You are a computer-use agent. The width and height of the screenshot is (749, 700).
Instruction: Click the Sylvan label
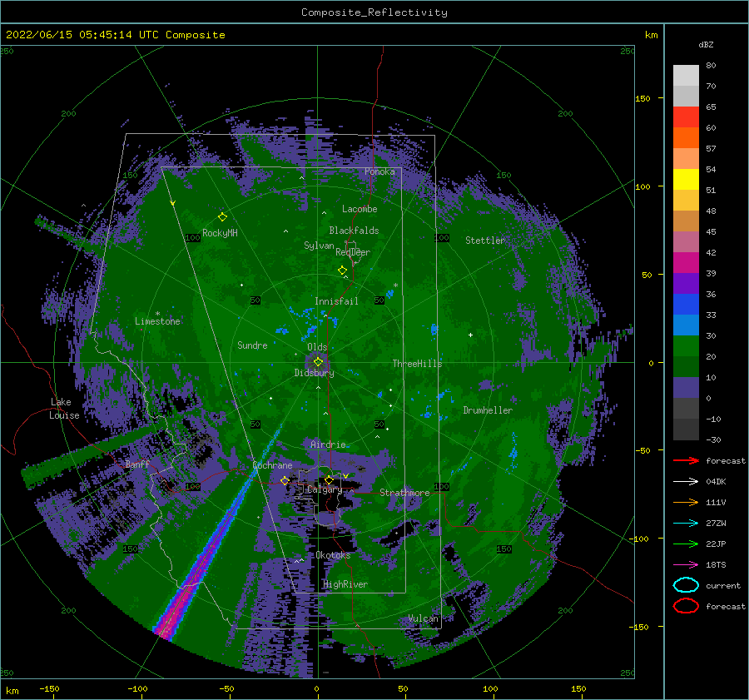pos(319,246)
